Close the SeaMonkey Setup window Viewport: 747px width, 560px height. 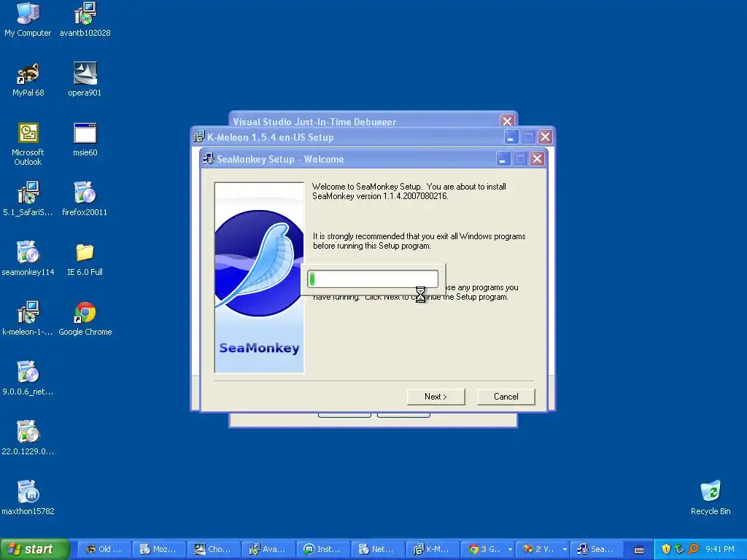pyautogui.click(x=537, y=158)
